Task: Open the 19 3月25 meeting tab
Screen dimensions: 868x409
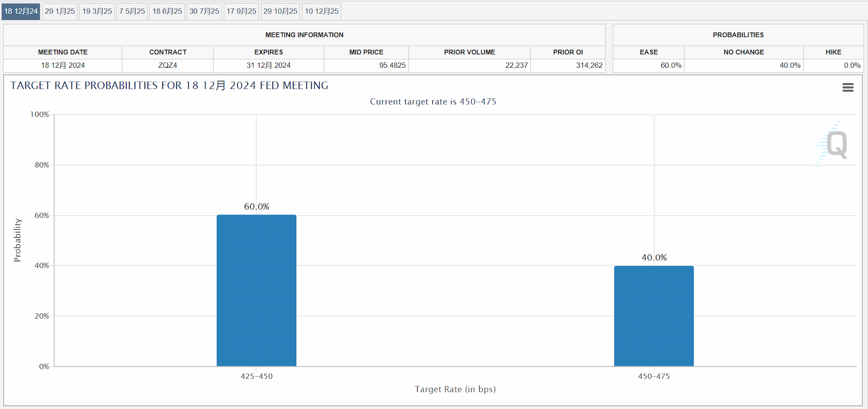Action: (97, 11)
